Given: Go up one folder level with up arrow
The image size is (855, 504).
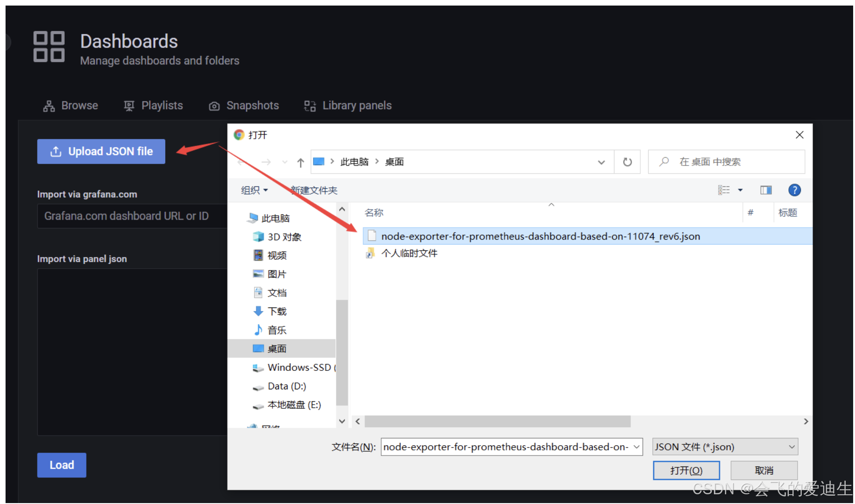Looking at the screenshot, I should click(301, 162).
